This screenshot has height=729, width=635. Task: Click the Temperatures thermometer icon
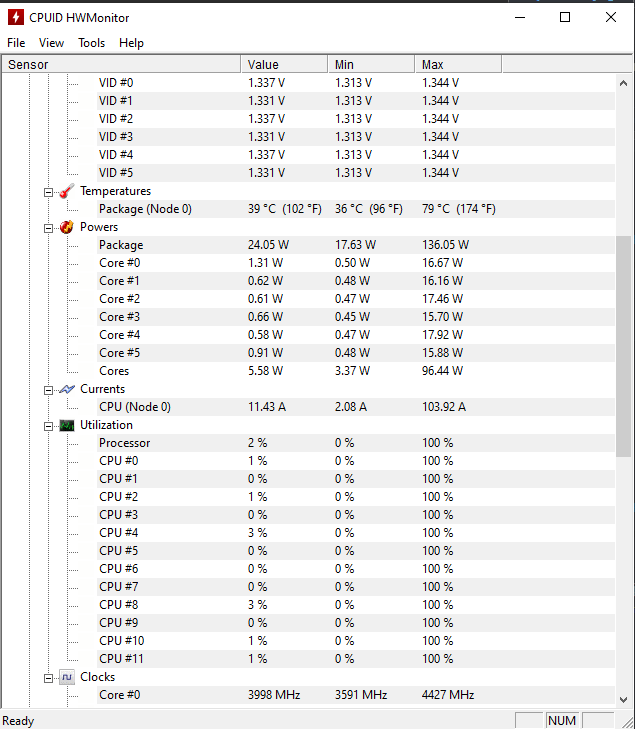coord(67,191)
